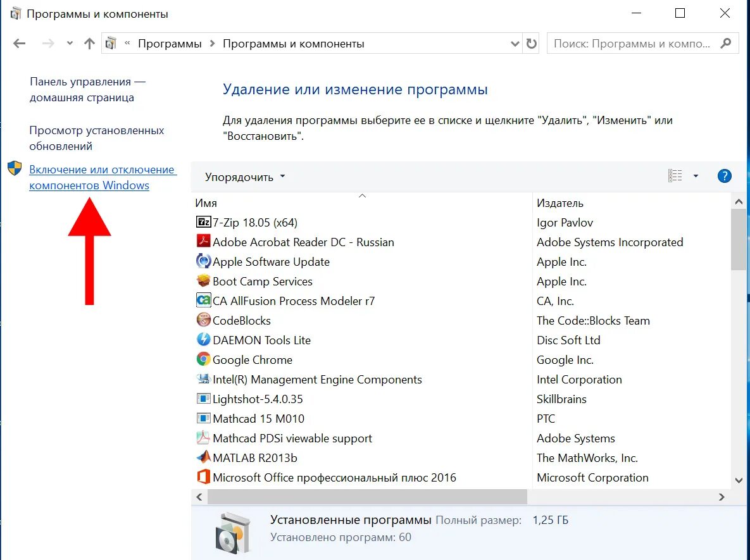Click the control panel icon in address bar
This screenshot has width=750, height=560.
[x=111, y=44]
